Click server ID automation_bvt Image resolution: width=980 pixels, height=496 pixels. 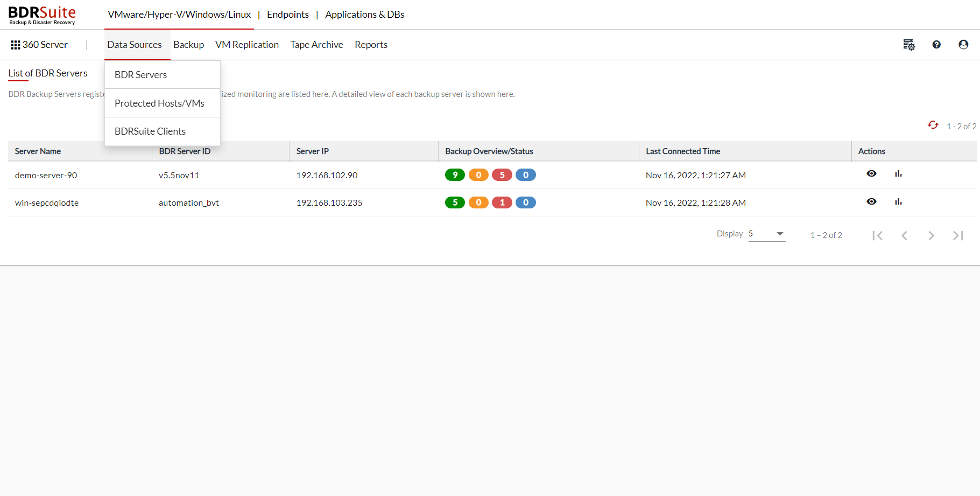pyautogui.click(x=189, y=203)
